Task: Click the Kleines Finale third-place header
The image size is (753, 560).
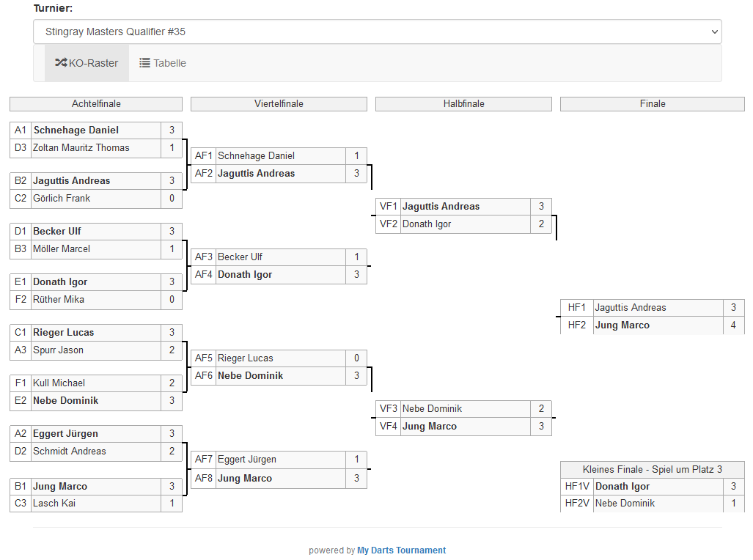Action: point(652,469)
